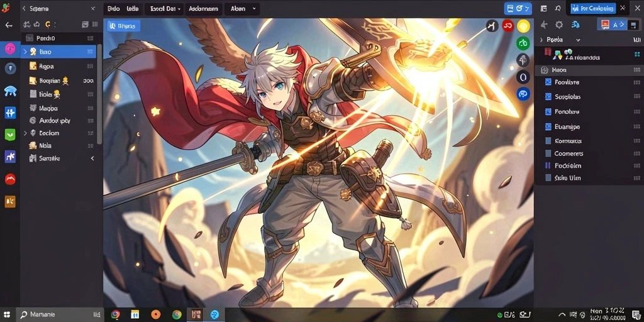Viewport: 644px width, 322px height.
Task: Open the dropdown arrow beside Ponla
Action: (578, 40)
